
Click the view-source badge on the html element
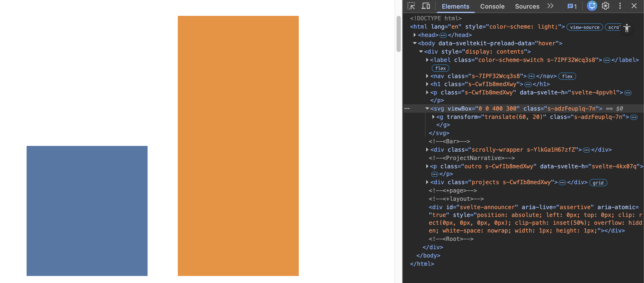(x=584, y=27)
